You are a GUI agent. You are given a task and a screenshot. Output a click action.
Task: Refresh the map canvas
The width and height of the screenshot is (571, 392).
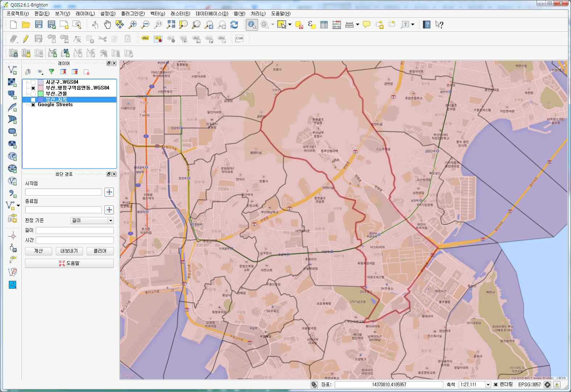pyautogui.click(x=234, y=25)
